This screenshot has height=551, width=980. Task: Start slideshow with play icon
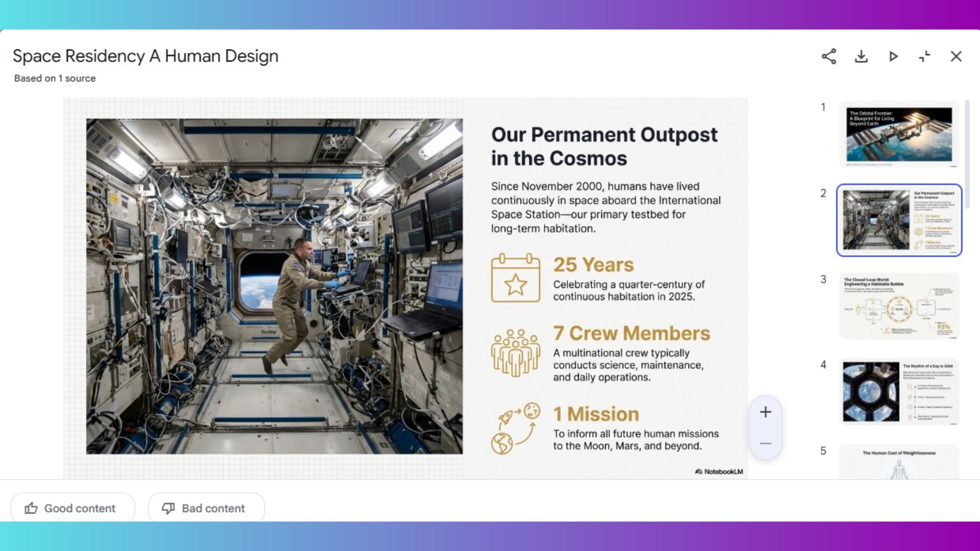tap(893, 56)
